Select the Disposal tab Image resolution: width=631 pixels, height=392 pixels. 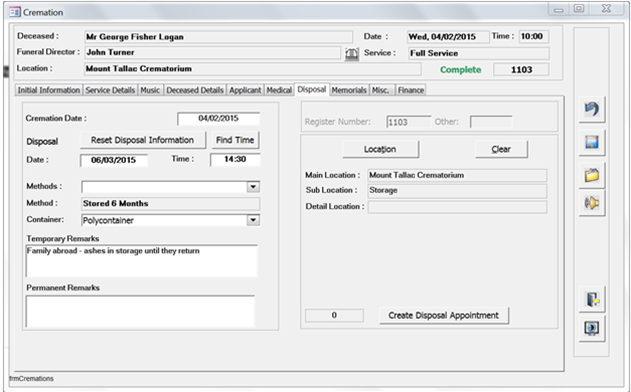point(312,89)
